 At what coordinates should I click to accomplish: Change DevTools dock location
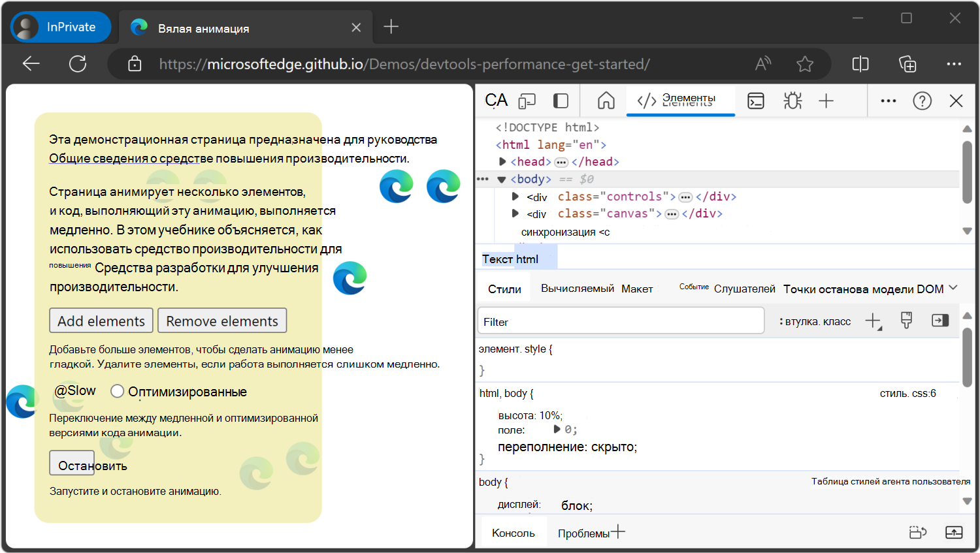(560, 101)
